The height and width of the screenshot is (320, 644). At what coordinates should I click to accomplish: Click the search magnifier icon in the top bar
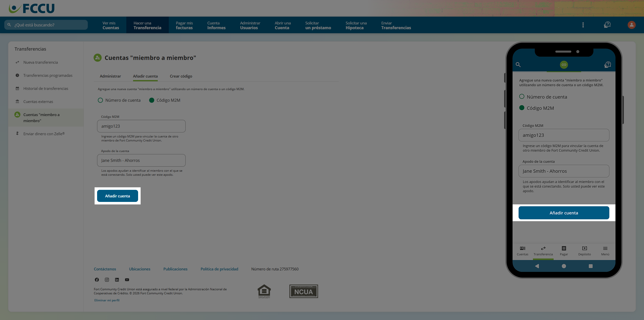[x=9, y=25]
